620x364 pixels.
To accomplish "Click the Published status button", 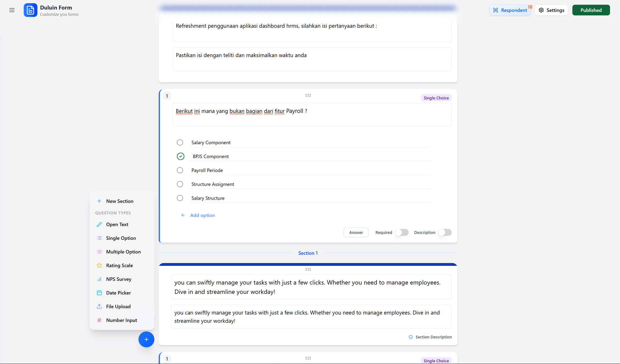I will [x=591, y=10].
